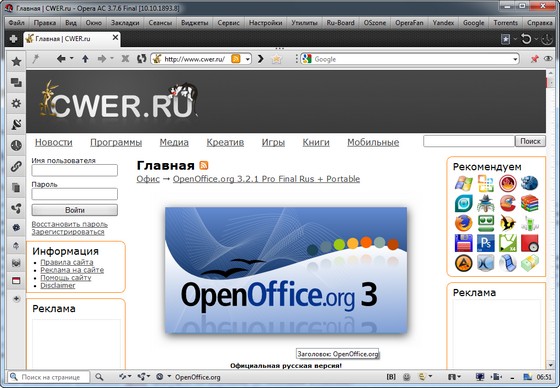Viewport: 560px width, 388px height.
Task: Click the WinRAR books icon in Рекомендуем
Action: (x=529, y=203)
